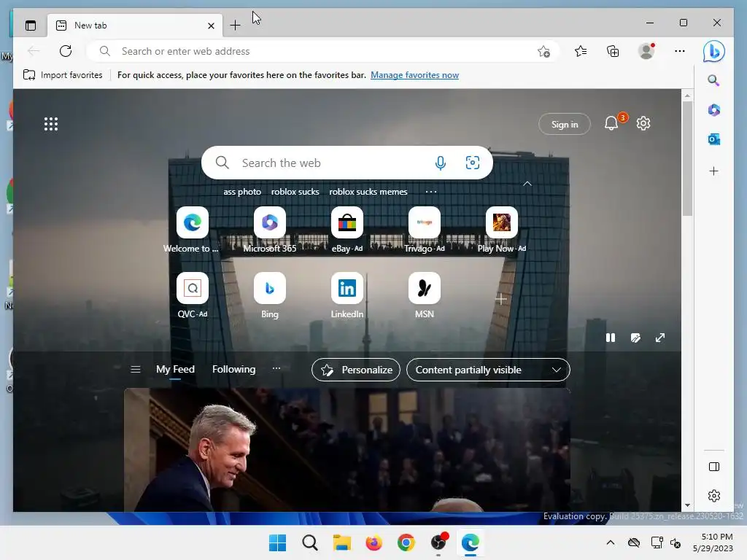Viewport: 747px width, 560px height.
Task: Click the browser back arrow
Action: [x=34, y=51]
